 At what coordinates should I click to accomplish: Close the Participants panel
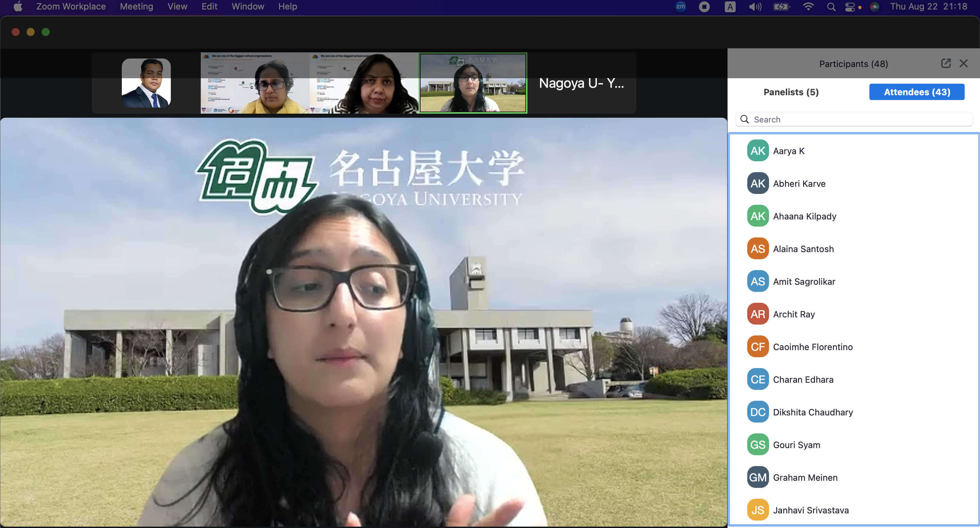(x=963, y=64)
